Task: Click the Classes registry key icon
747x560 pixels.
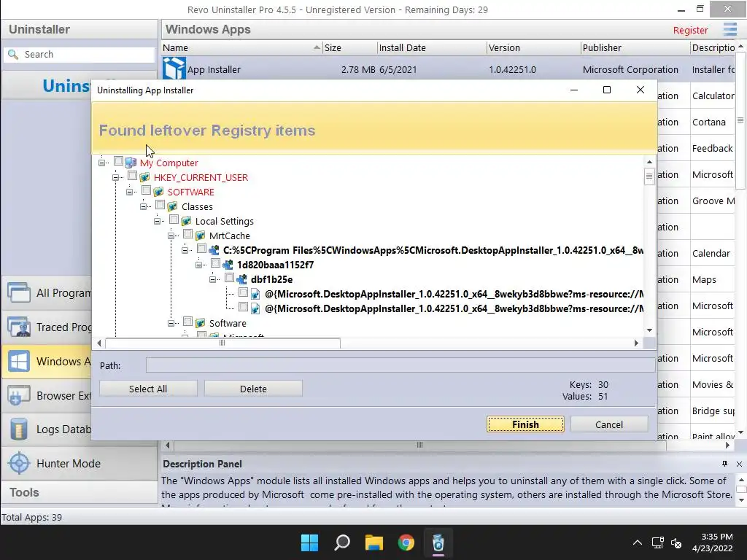Action: tap(172, 206)
